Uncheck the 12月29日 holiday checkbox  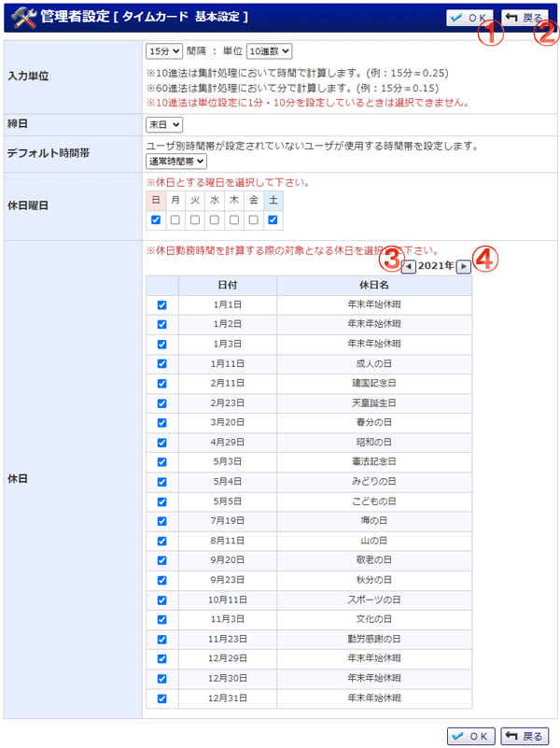pyautogui.click(x=162, y=658)
